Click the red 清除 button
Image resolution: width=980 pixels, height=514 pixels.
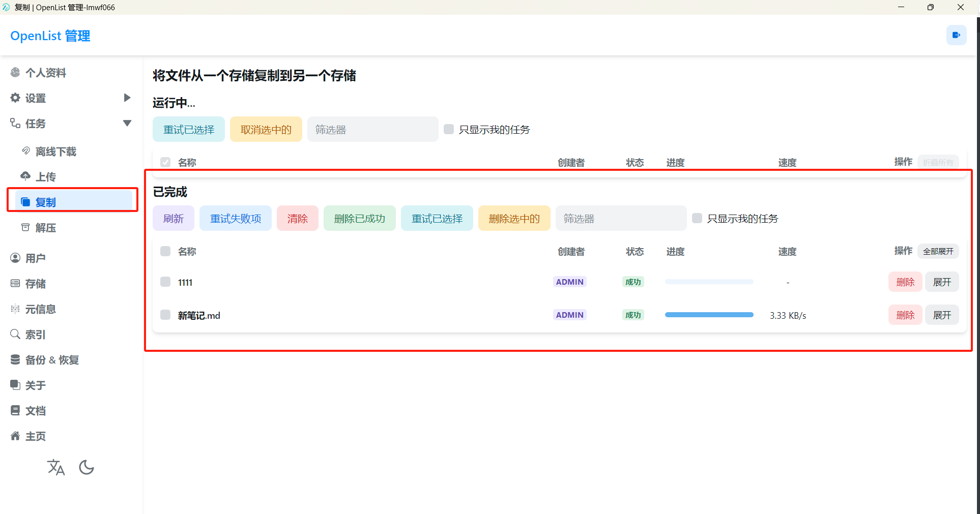pos(298,218)
